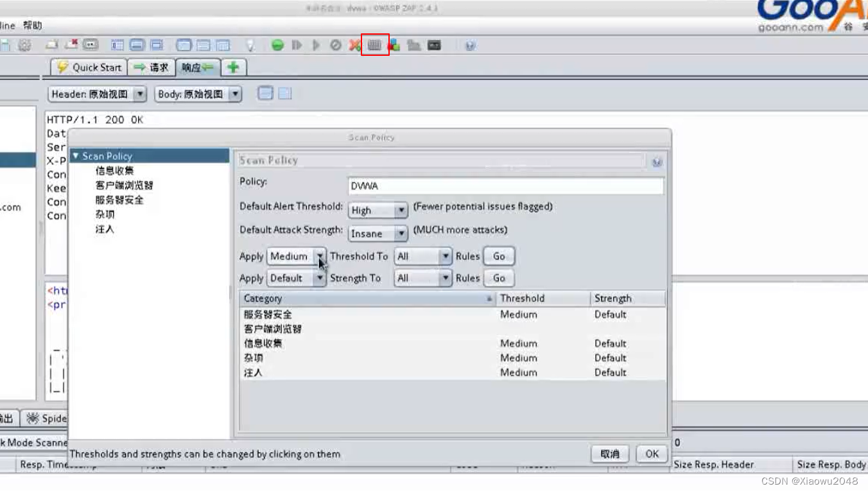Click the Strength column header

point(628,298)
